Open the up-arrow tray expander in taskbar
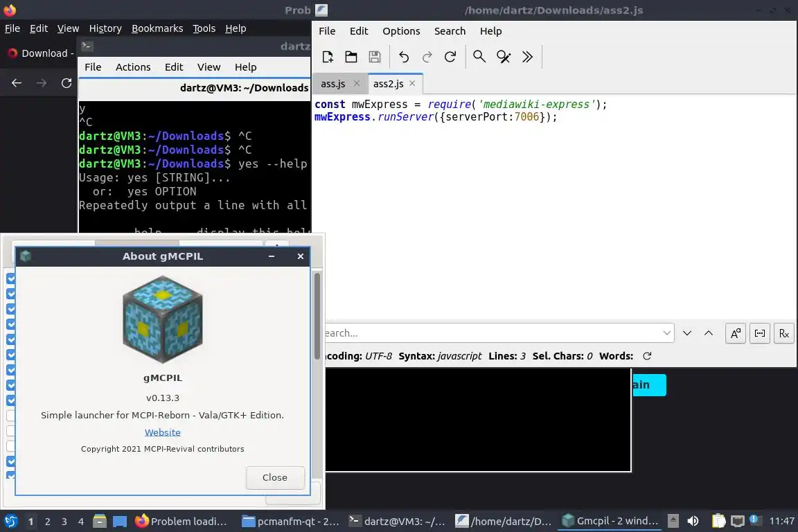798x532 pixels. pyautogui.click(x=673, y=521)
